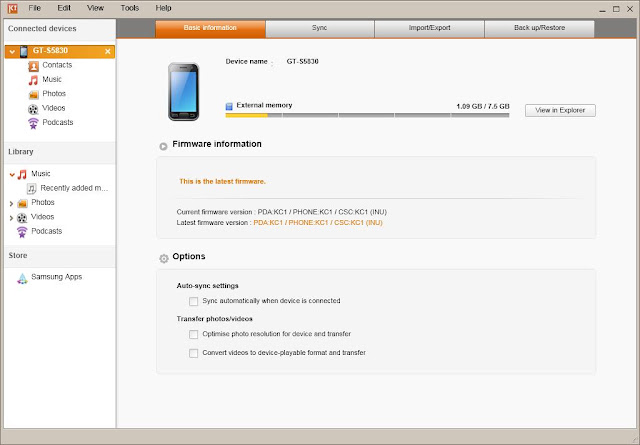Click the Samsung Apps store icon
640x445 pixels.
[22, 278]
